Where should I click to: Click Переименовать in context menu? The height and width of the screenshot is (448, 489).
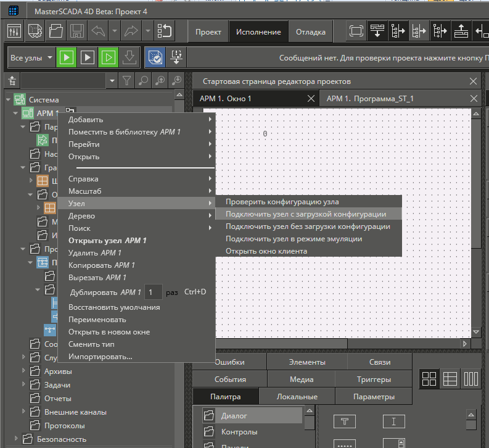coord(137,320)
